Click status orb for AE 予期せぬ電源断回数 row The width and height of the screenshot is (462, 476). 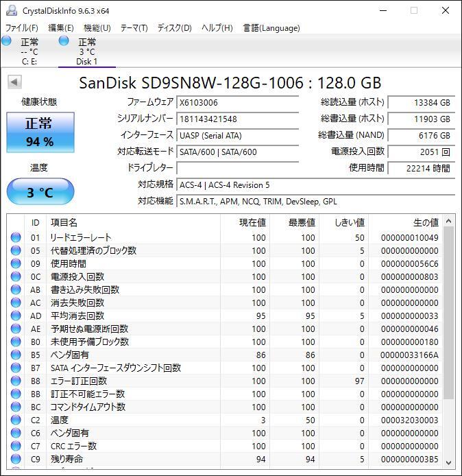[x=16, y=329]
